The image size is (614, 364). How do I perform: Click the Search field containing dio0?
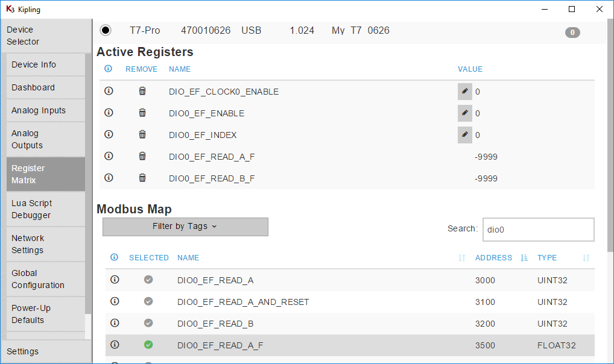coord(538,230)
